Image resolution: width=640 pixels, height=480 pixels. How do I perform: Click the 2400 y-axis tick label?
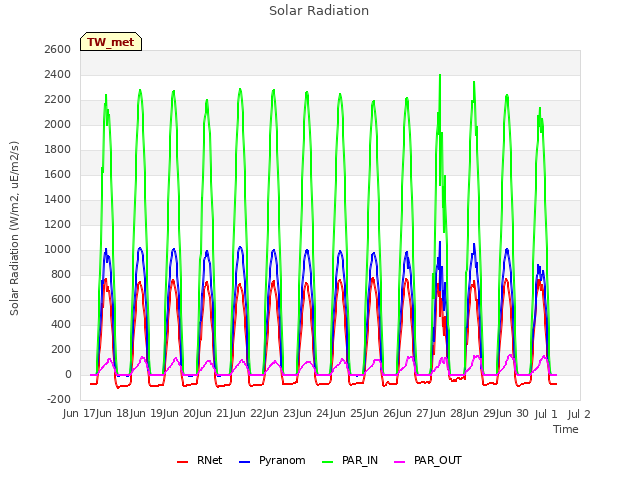58,75
